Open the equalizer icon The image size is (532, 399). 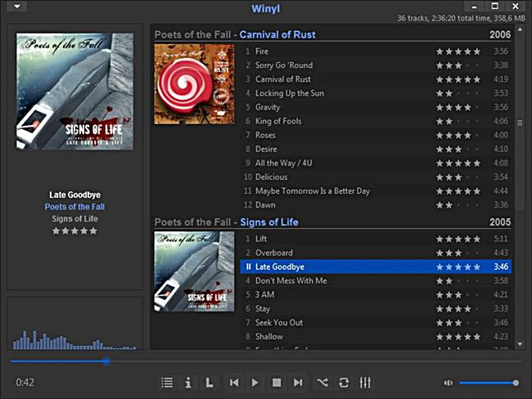coord(365,382)
